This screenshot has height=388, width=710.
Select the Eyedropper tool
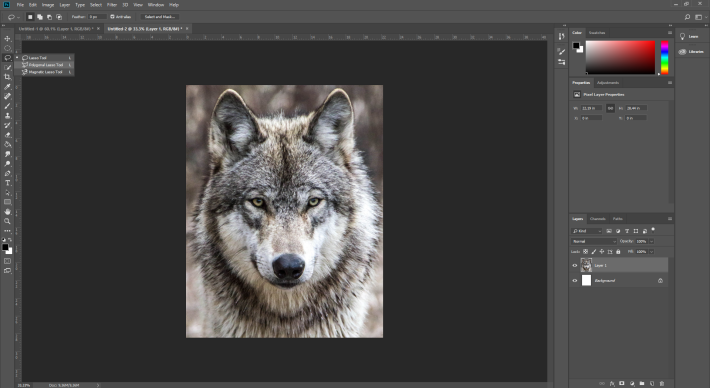tap(7, 86)
